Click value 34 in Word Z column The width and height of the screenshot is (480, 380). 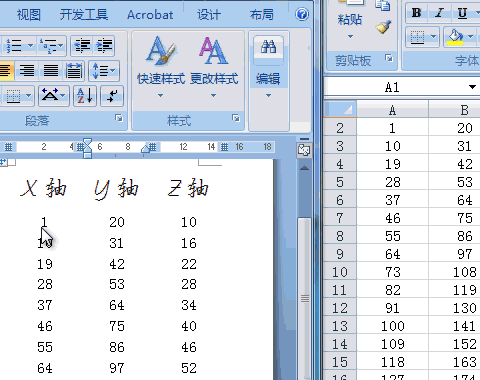click(x=189, y=305)
